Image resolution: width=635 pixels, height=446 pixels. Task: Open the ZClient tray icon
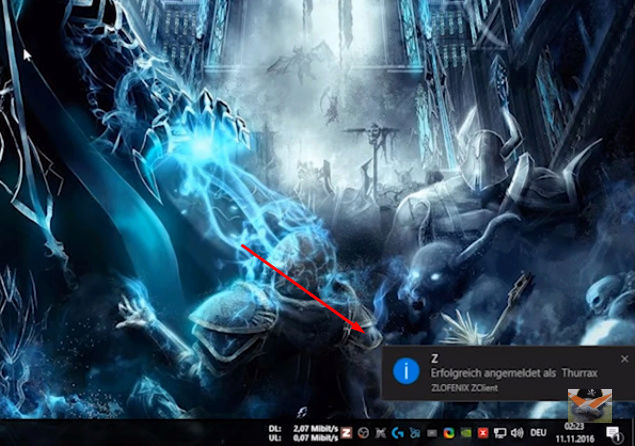tap(346, 433)
